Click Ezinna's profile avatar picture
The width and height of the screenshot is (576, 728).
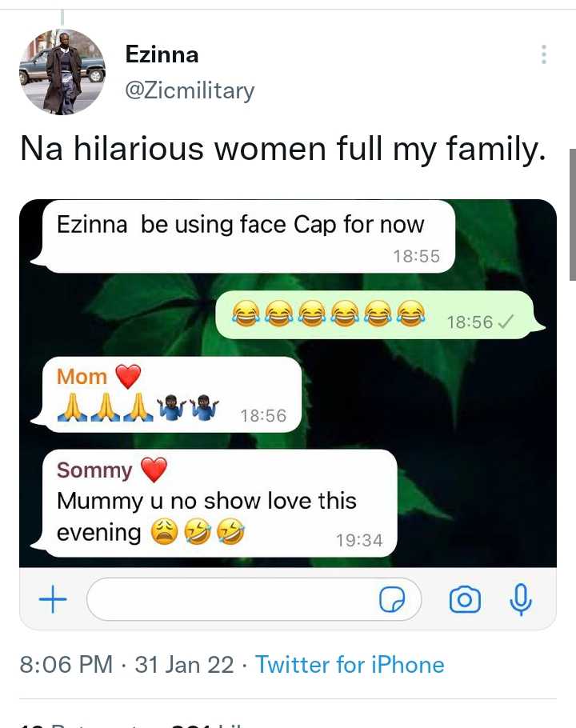[62, 72]
